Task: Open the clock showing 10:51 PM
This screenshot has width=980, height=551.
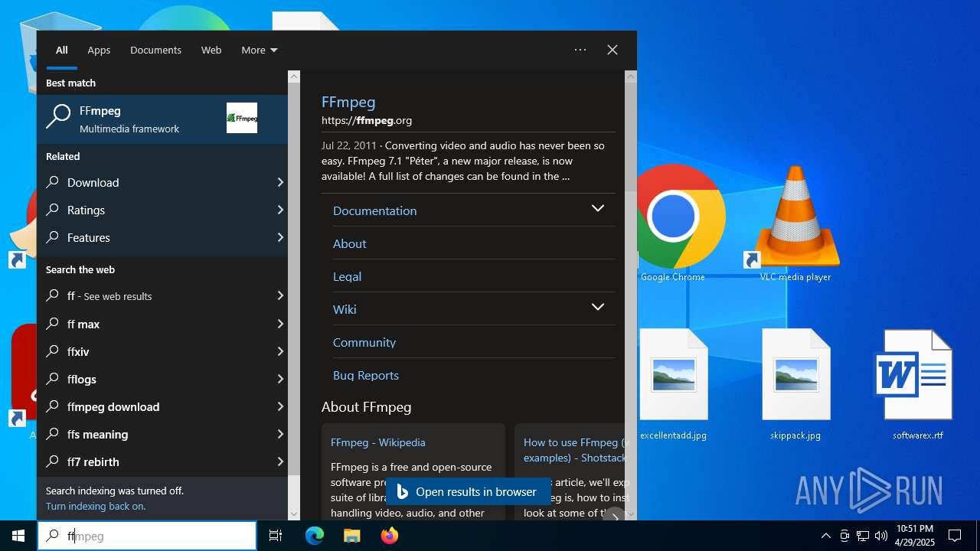Action: 915,536
